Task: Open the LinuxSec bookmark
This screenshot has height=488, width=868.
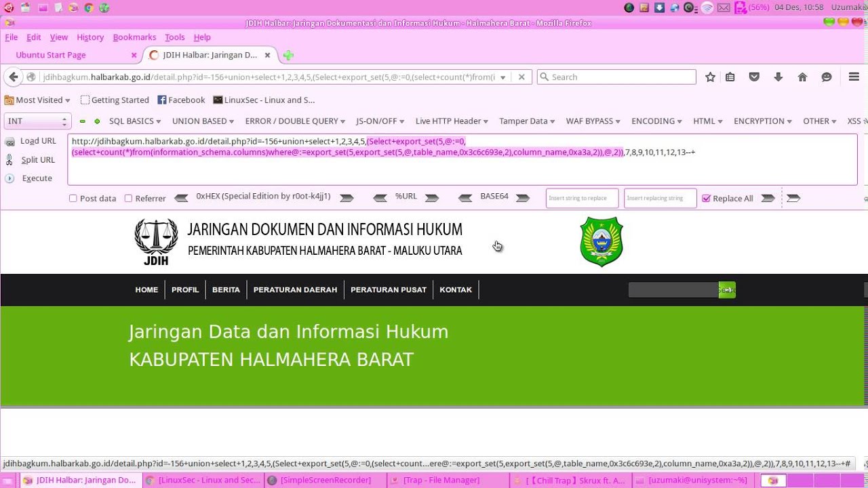Action: [264, 100]
